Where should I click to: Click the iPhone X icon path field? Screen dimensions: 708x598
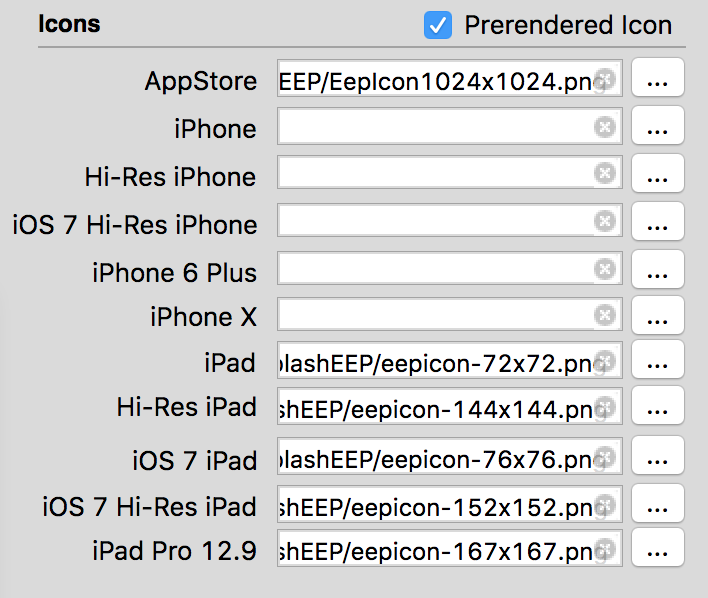435,316
